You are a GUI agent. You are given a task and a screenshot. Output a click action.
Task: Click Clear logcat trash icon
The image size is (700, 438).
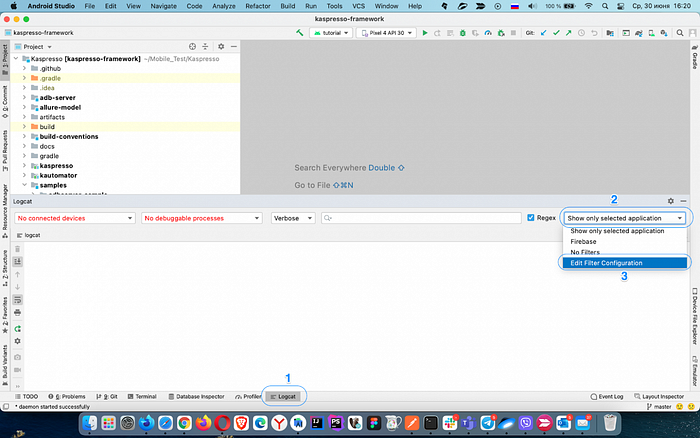(17, 249)
